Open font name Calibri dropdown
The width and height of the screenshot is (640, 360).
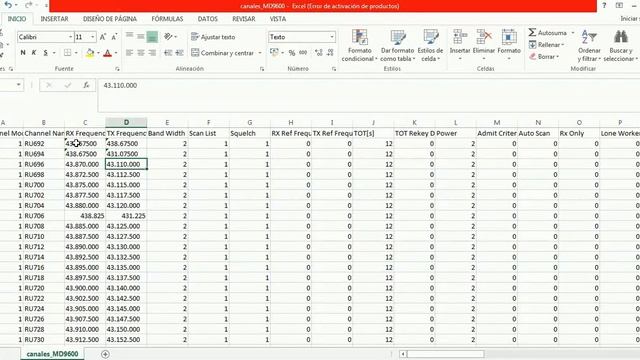click(x=70, y=37)
